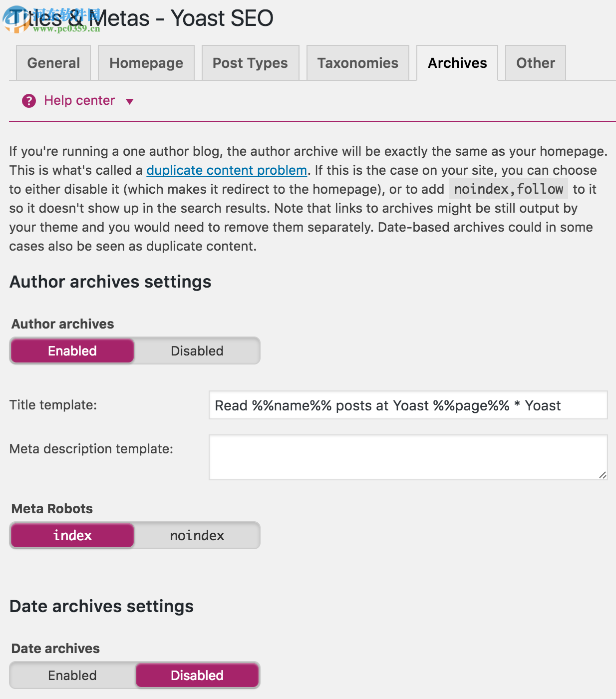The height and width of the screenshot is (699, 616).
Task: Click inside the Title template field
Action: (x=407, y=405)
